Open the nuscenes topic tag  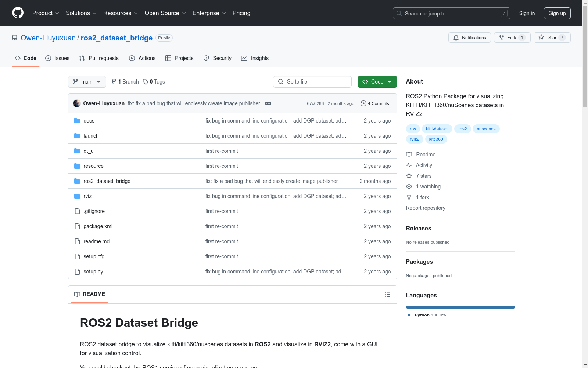click(x=486, y=129)
